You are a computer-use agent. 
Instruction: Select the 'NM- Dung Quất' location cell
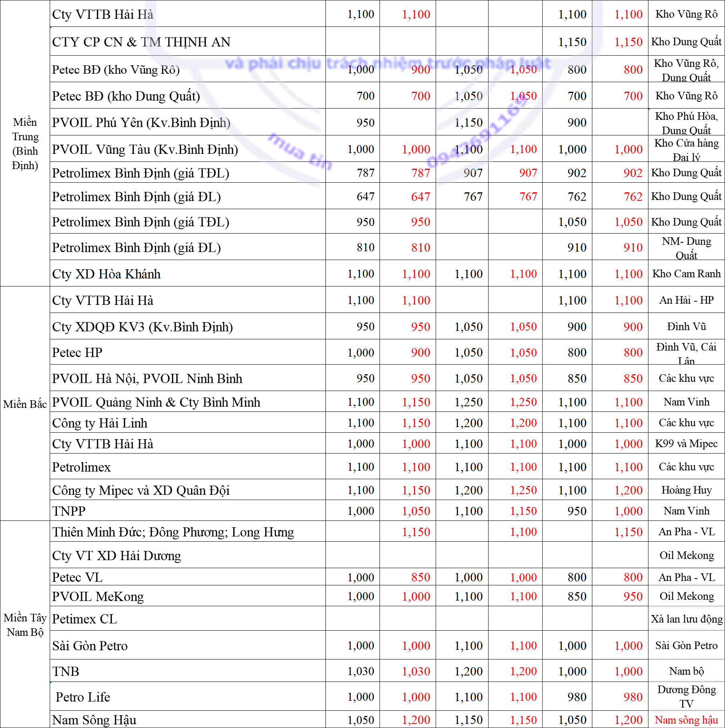point(687,247)
